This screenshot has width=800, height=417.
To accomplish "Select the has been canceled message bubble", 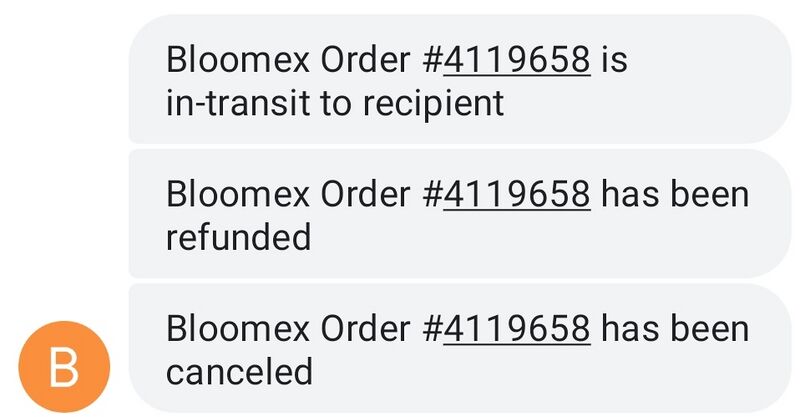I will [460, 348].
